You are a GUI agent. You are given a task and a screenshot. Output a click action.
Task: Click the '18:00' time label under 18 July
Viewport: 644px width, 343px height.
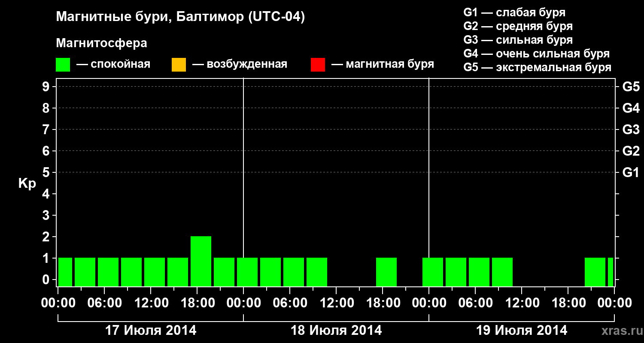pyautogui.click(x=383, y=303)
